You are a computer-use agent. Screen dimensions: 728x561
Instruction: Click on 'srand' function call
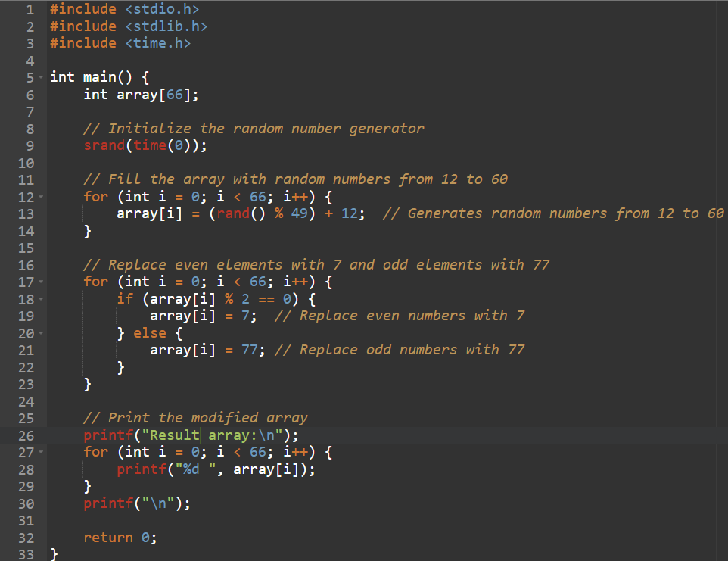coord(104,146)
